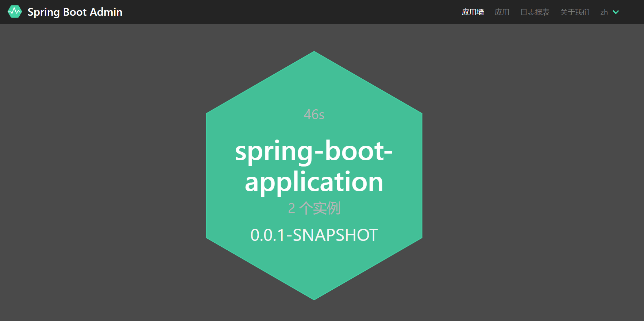The width and height of the screenshot is (644, 321).
Task: Open the spring-boot-application hexagon tile
Action: pos(314,175)
